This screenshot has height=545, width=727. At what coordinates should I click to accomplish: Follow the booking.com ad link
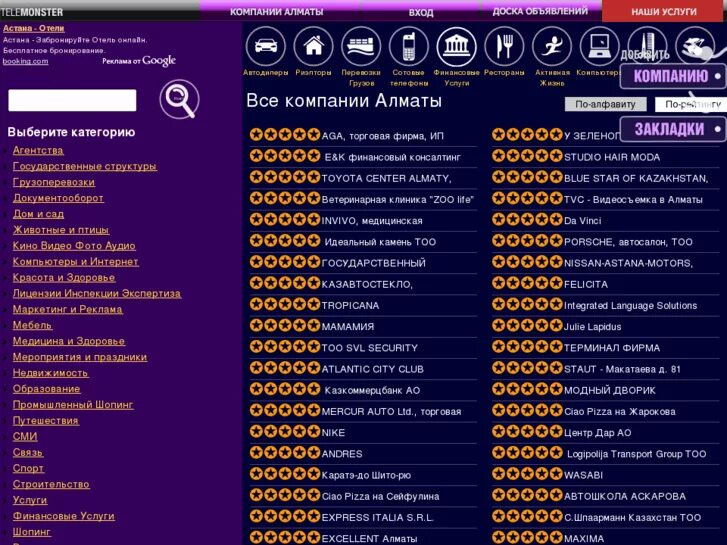[x=26, y=61]
